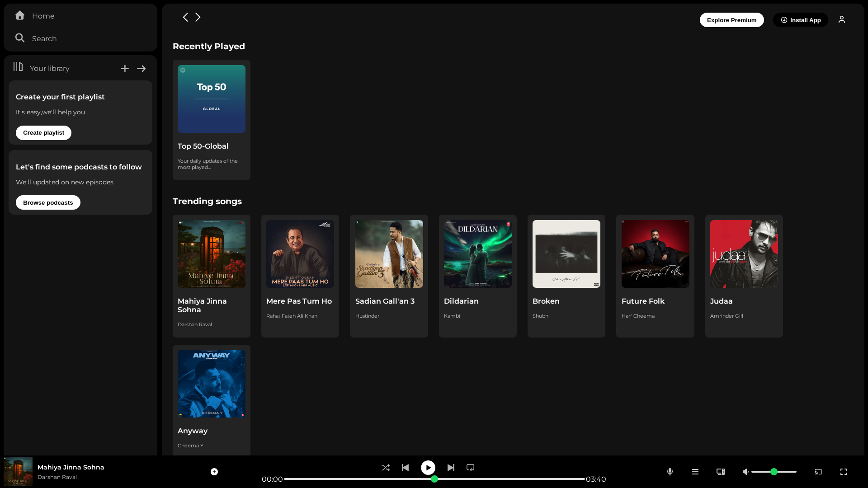868x488 pixels.
Task: Click artist name Cheema Y
Action: point(190,446)
